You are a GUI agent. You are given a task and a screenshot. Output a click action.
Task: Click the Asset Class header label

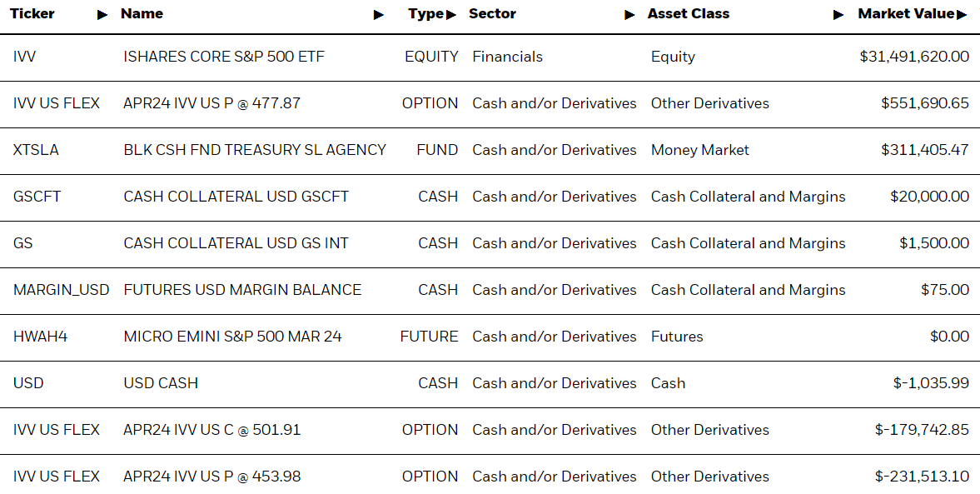click(x=688, y=14)
